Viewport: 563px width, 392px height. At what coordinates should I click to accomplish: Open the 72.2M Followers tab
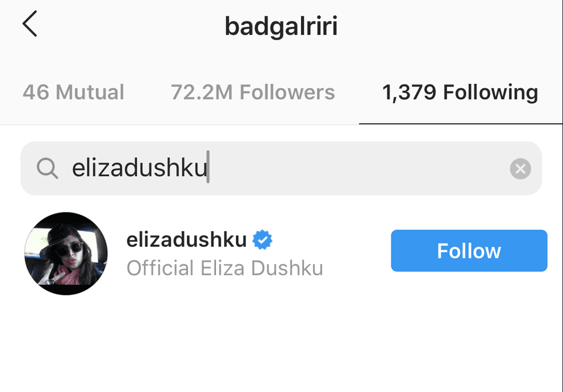253,92
